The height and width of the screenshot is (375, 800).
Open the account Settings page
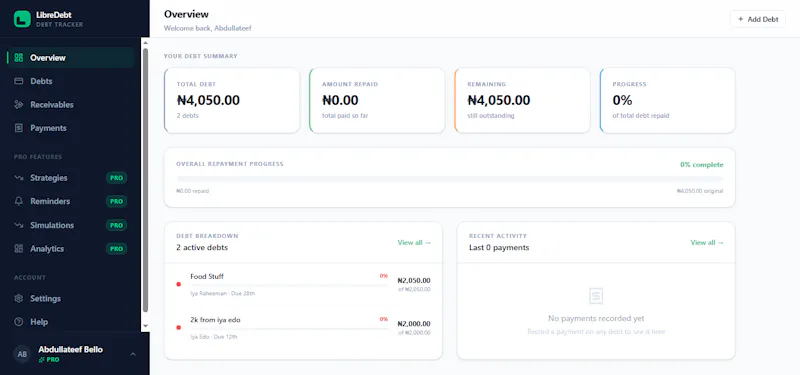click(70, 298)
